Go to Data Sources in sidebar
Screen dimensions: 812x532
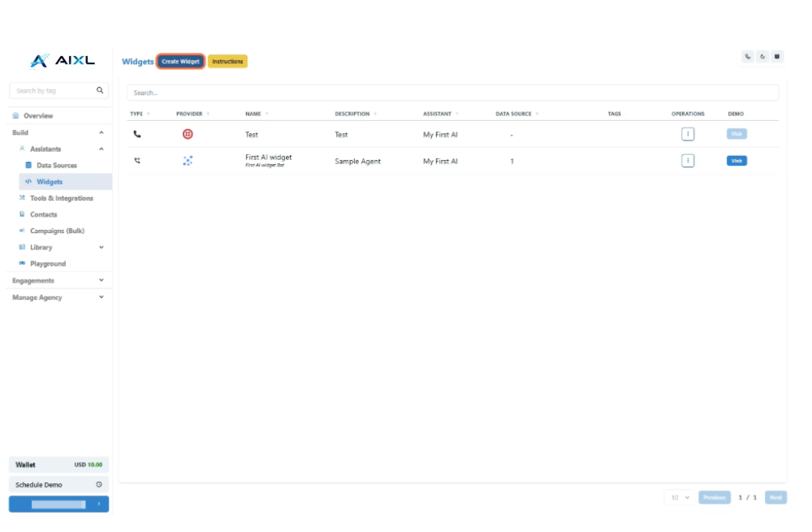pos(56,166)
